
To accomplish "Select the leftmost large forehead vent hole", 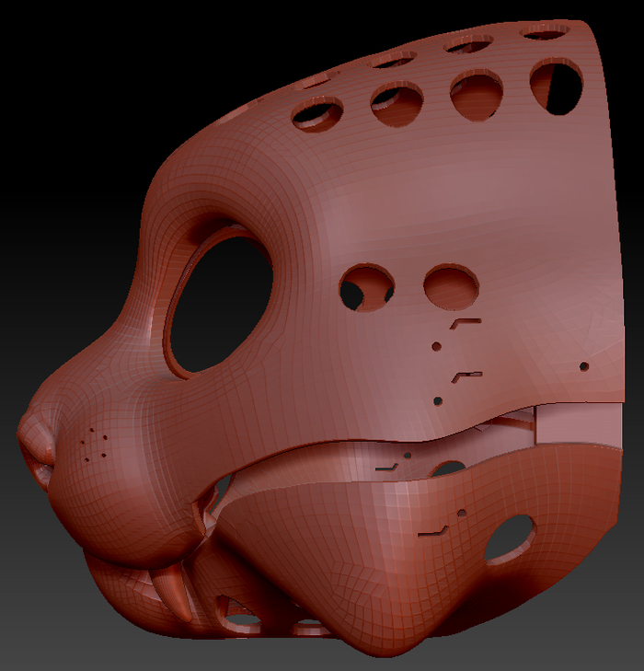I will pyautogui.click(x=317, y=114).
